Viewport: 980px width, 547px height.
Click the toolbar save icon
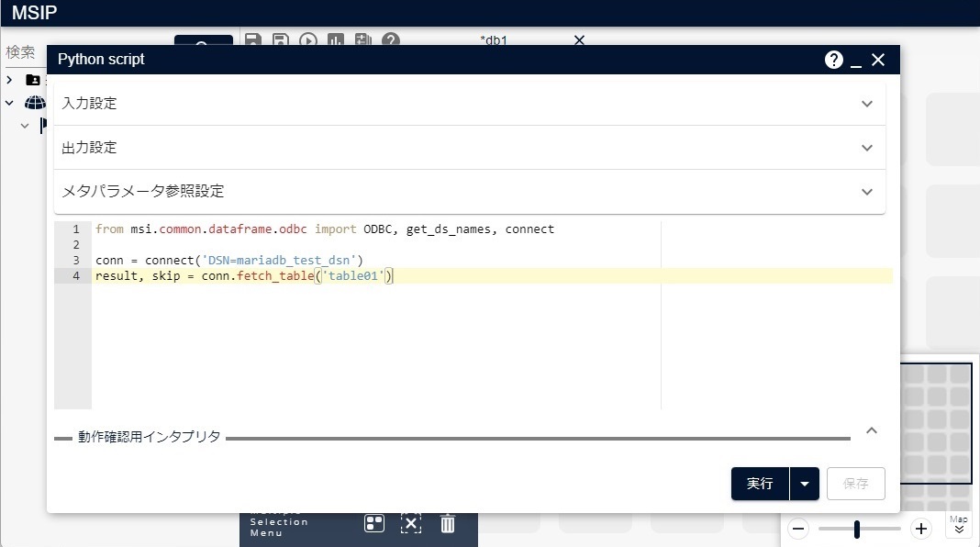252,39
